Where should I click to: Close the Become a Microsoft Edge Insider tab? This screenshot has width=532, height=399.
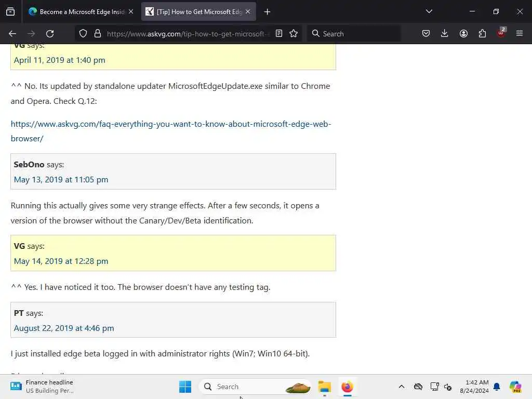click(131, 12)
